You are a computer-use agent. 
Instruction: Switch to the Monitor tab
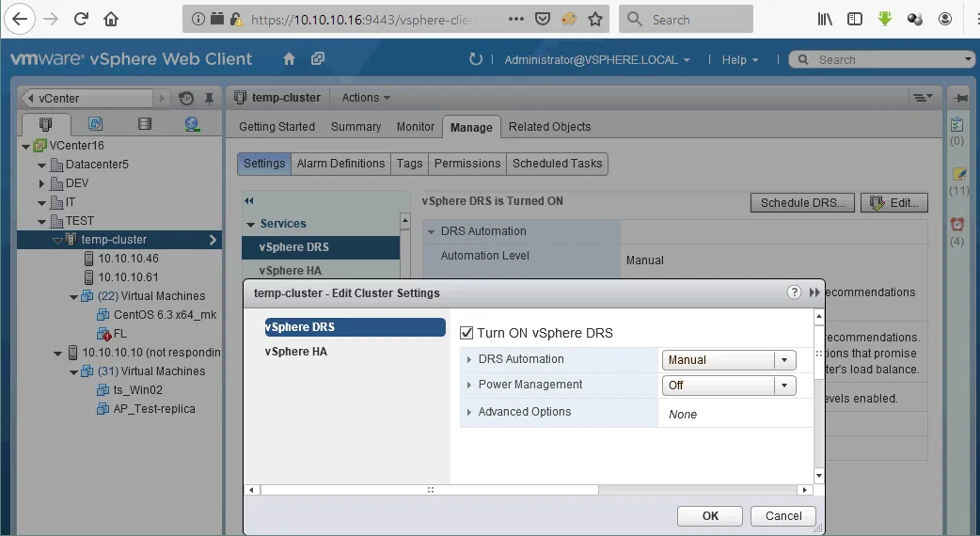(415, 127)
